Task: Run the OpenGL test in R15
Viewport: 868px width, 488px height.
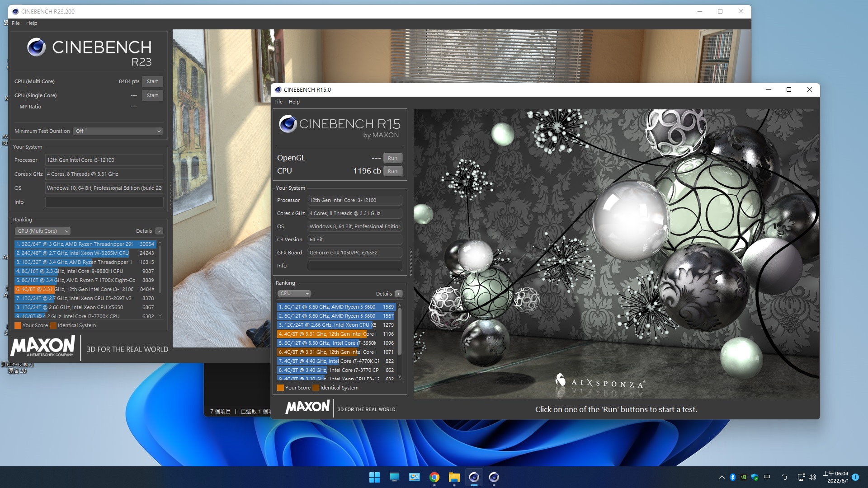Action: 392,158
